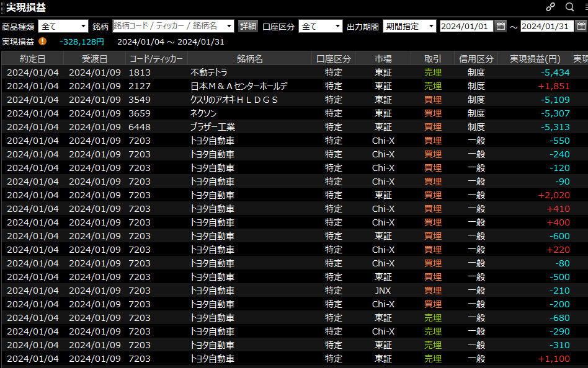The image size is (588, 368).
Task: Select the ネクソン row name
Action: 203,113
